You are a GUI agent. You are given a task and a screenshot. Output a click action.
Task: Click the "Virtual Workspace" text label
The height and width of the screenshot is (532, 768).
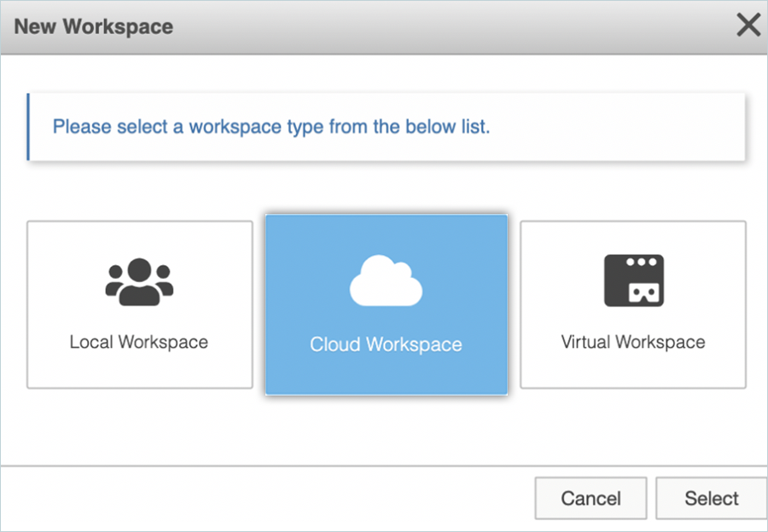click(x=633, y=343)
